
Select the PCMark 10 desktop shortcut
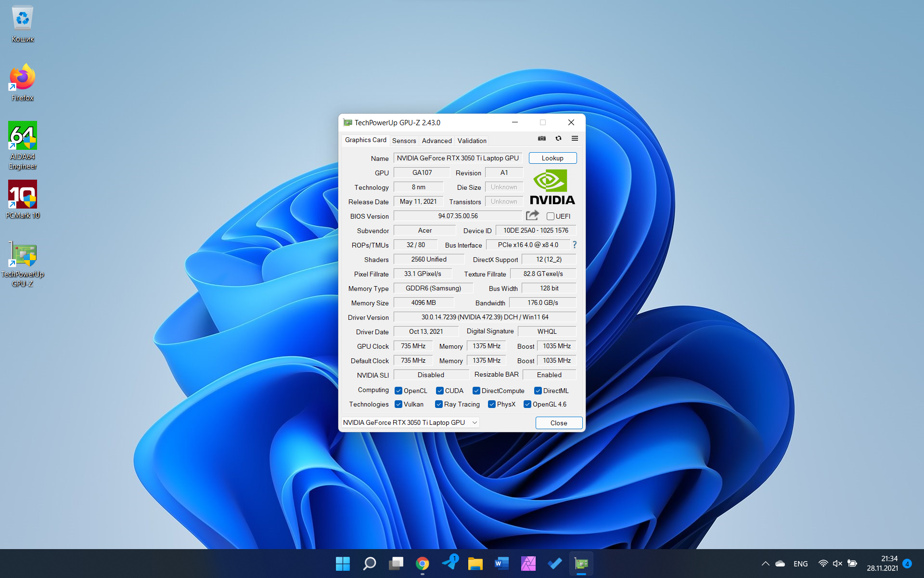(23, 199)
